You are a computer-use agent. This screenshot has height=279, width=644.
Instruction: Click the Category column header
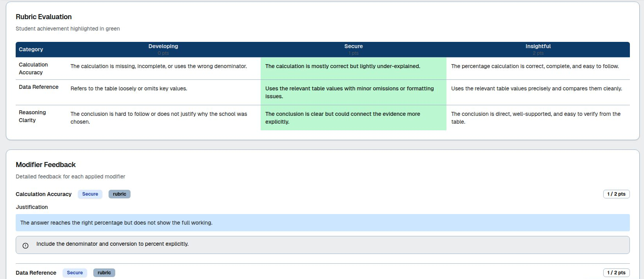[31, 49]
